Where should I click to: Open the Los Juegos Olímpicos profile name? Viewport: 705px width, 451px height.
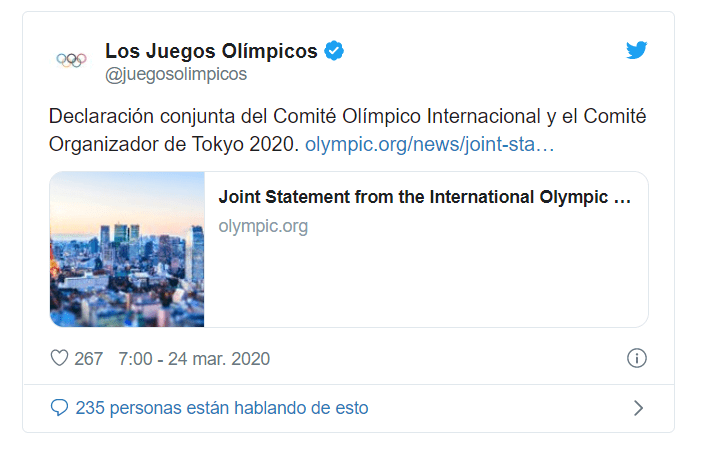pos(211,50)
